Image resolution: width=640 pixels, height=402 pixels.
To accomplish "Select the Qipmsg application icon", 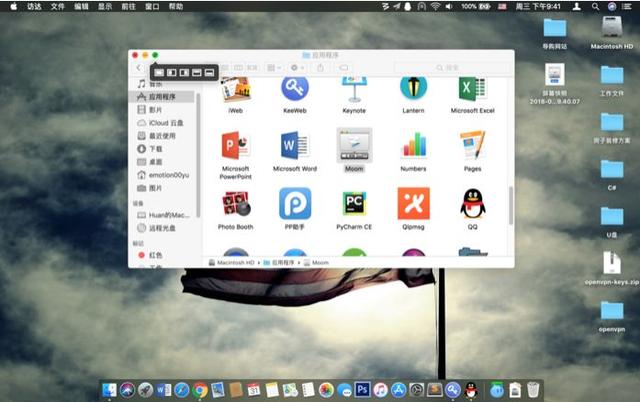I will (x=413, y=203).
